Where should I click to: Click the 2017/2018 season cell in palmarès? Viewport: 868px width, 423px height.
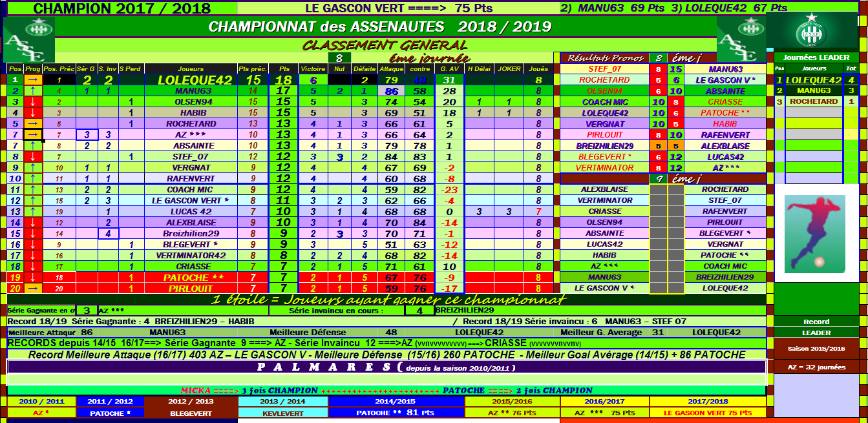pos(707,401)
